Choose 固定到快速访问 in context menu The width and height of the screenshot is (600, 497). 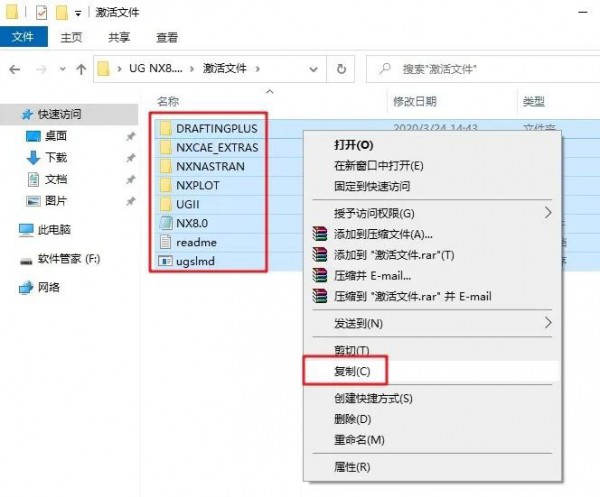(x=372, y=186)
